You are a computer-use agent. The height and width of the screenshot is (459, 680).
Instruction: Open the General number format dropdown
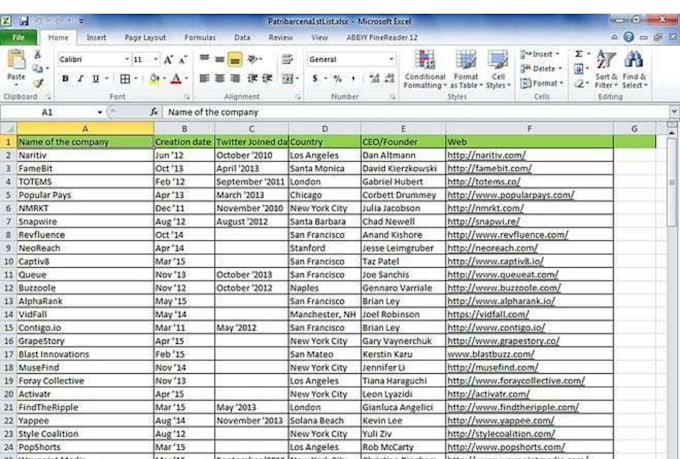(391, 59)
